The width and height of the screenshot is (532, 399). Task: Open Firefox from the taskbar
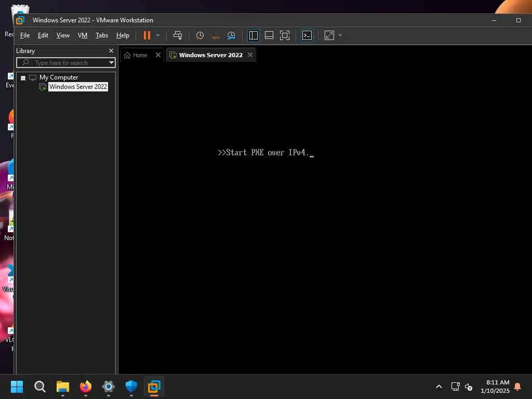point(86,387)
